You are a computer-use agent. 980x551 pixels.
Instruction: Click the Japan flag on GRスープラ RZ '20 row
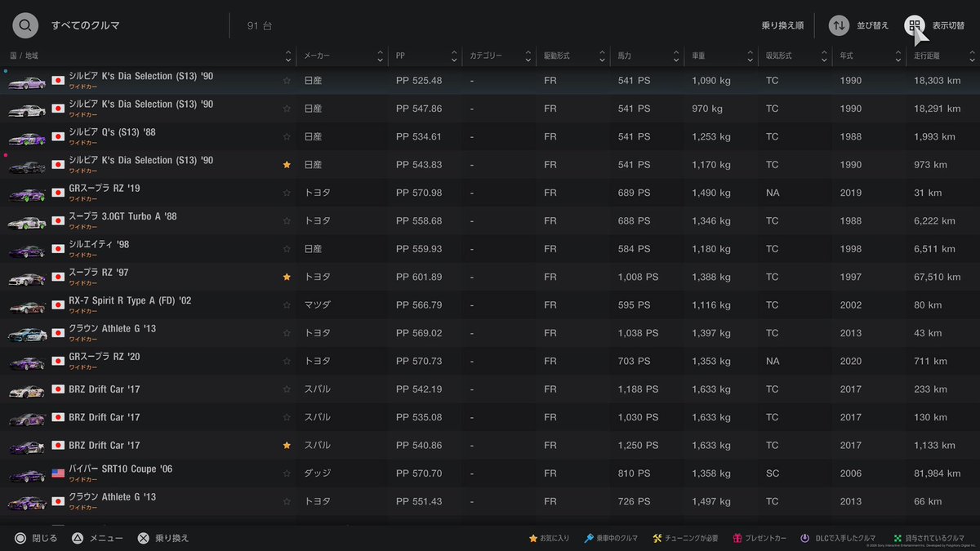(x=58, y=362)
